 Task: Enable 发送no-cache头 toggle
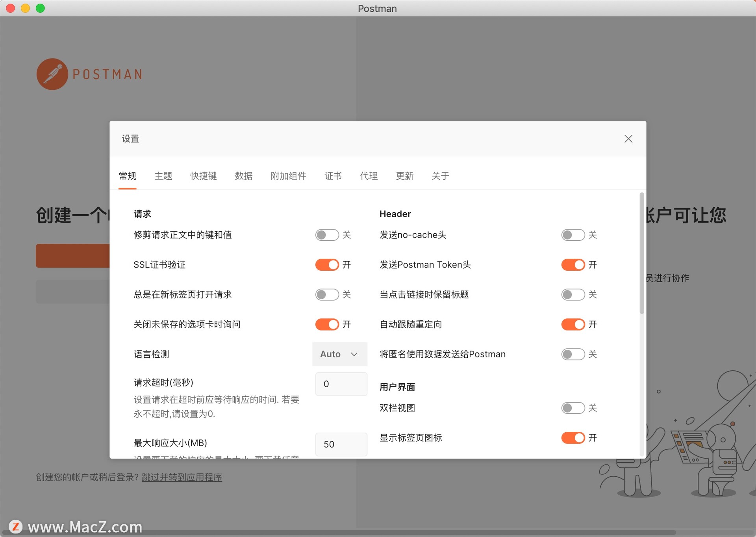[x=573, y=235]
